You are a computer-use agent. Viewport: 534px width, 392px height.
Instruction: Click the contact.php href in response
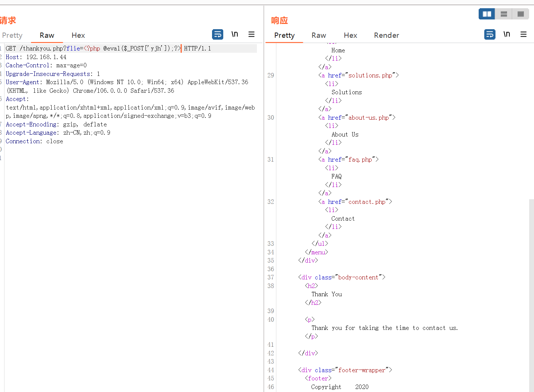[367, 202]
